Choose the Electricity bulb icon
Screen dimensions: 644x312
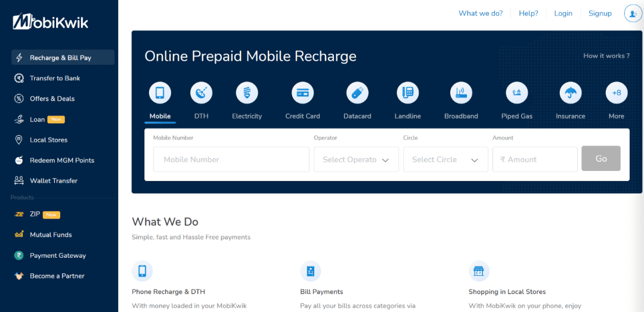[x=247, y=93]
